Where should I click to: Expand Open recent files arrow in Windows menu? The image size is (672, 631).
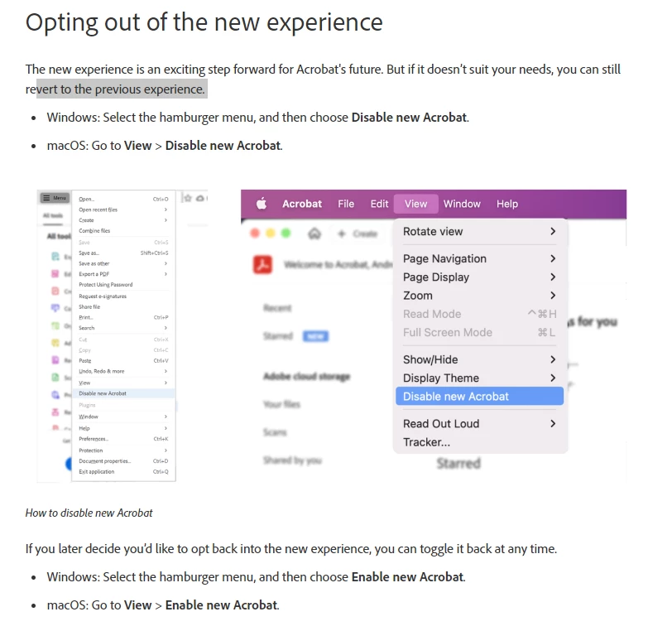[x=166, y=210]
